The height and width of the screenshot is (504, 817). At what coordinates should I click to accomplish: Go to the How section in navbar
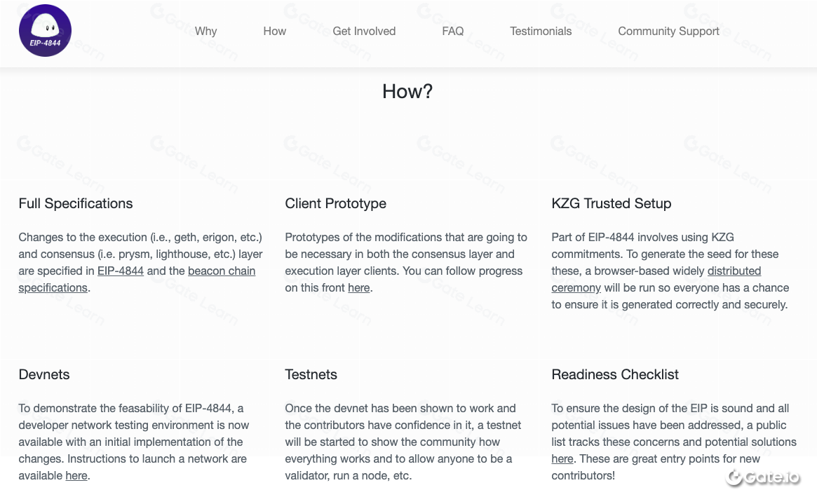click(x=275, y=32)
